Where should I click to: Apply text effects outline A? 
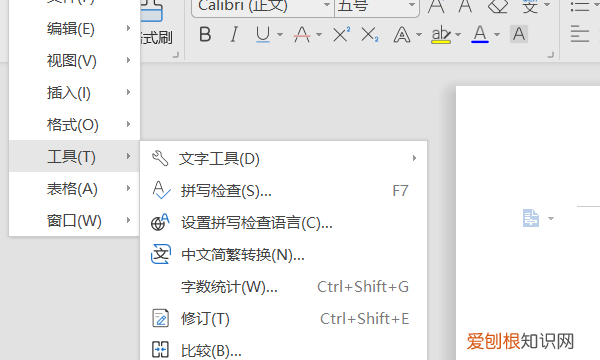tap(402, 34)
